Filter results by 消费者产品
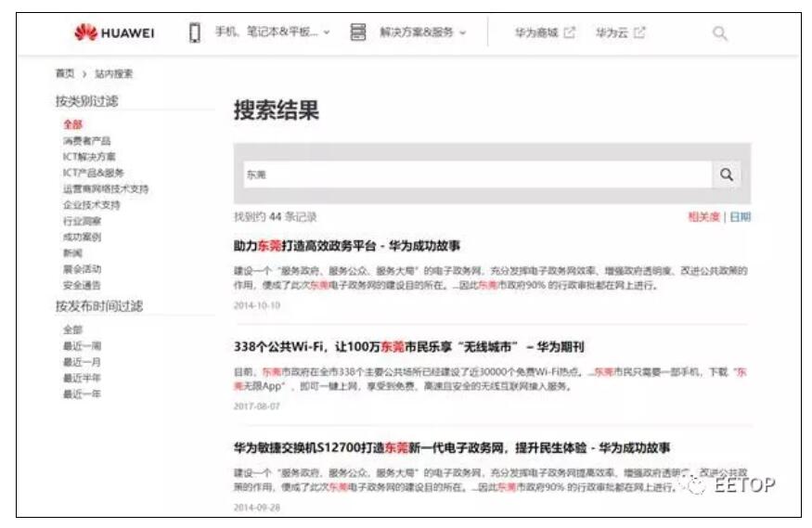This screenshot has height=528, width=812. (86, 140)
